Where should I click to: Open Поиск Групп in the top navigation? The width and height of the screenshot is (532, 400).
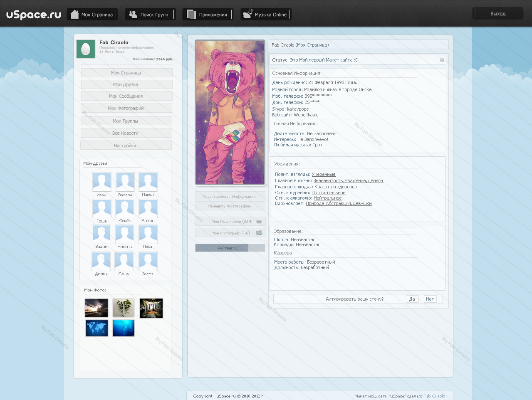coord(150,14)
